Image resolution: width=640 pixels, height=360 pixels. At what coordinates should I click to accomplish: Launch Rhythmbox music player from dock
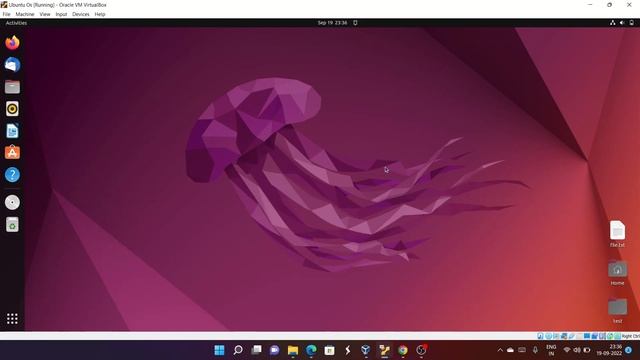pos(12,109)
